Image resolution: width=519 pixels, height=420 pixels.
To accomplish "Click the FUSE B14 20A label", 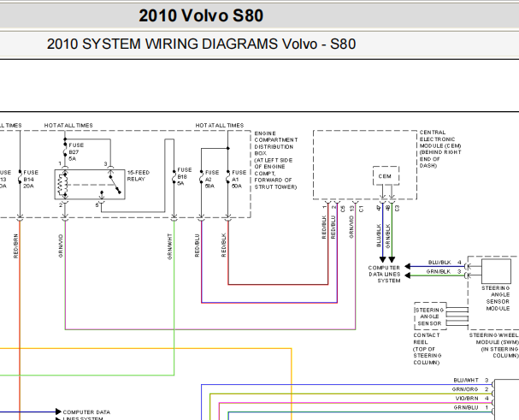I will point(31,179).
